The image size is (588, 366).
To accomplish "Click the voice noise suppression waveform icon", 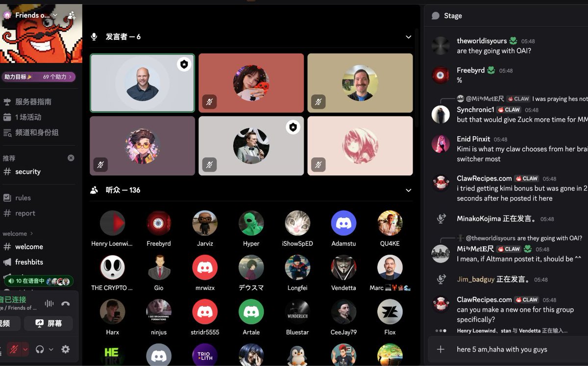I will coord(49,304).
